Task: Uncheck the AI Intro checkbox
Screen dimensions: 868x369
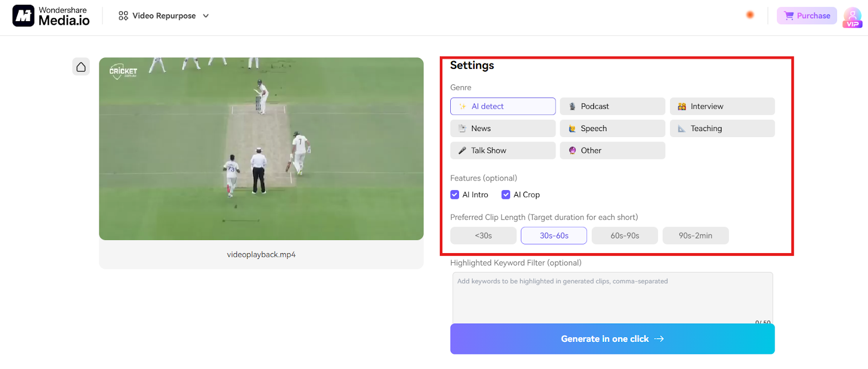Action: 455,195
